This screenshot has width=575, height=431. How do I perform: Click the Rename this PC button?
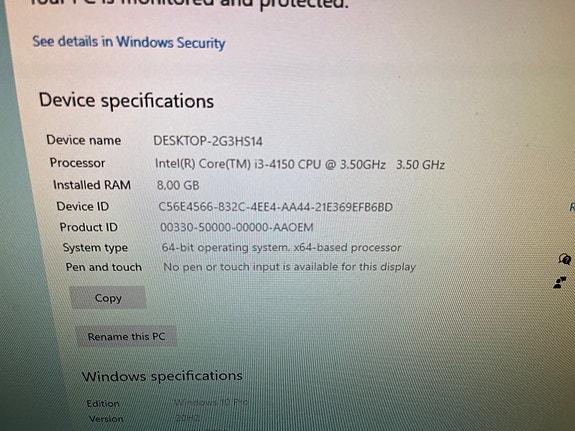pyautogui.click(x=126, y=336)
